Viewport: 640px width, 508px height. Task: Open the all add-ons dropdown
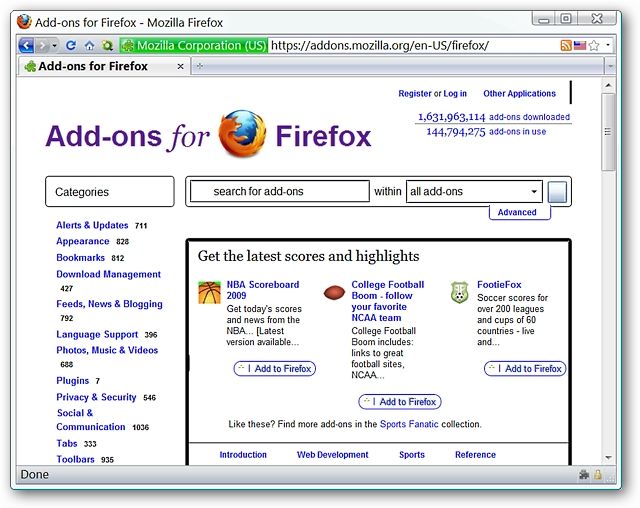474,191
